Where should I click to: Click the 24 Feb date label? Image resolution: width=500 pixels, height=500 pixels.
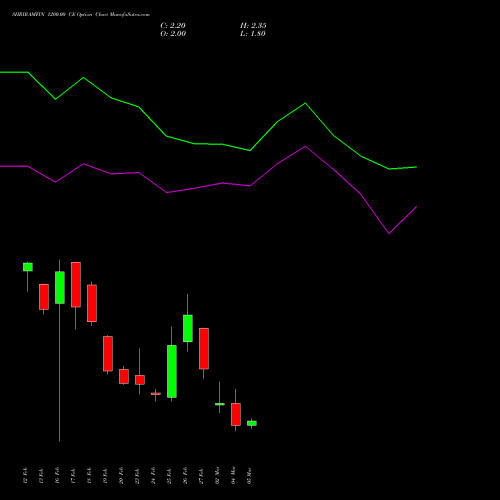click(x=153, y=476)
